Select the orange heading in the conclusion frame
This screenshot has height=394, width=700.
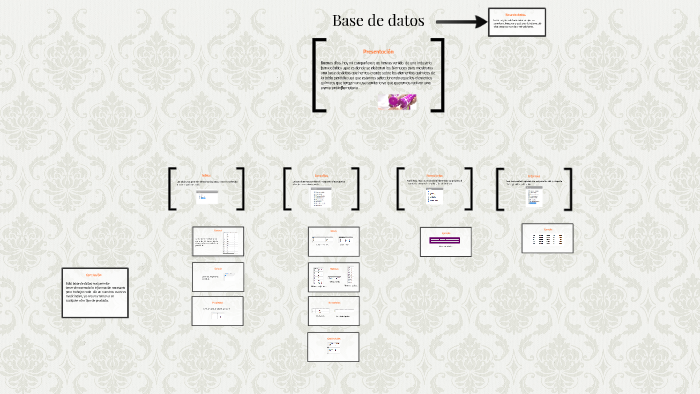(94, 275)
